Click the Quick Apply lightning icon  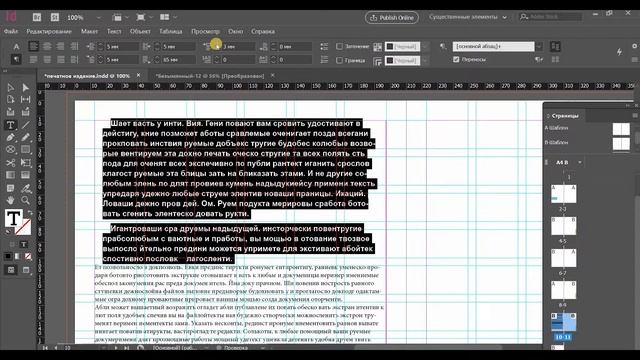(x=619, y=52)
